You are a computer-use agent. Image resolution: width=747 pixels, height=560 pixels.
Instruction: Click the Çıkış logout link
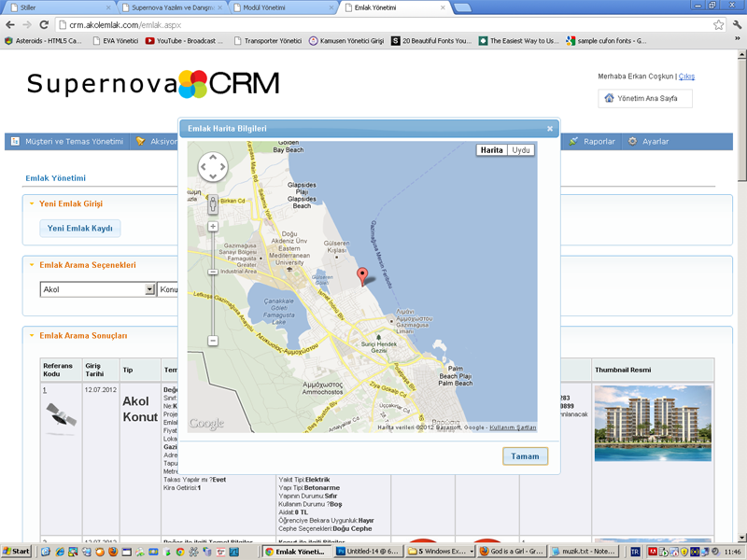686,77
